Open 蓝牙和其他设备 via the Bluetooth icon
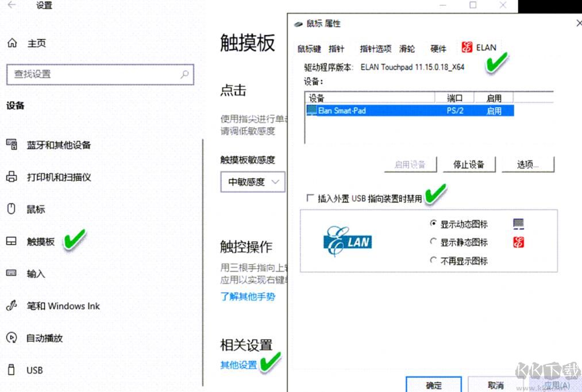 pos(11,145)
